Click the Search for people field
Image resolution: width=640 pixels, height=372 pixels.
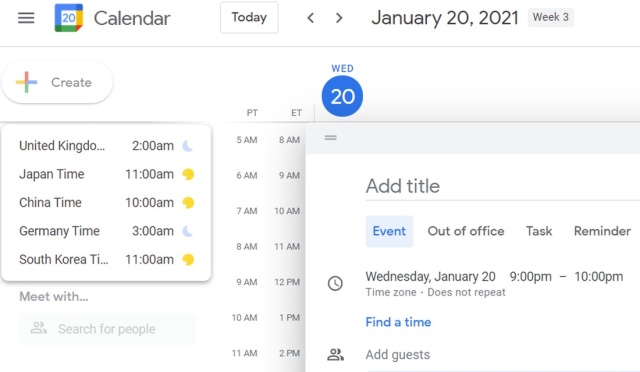107,329
